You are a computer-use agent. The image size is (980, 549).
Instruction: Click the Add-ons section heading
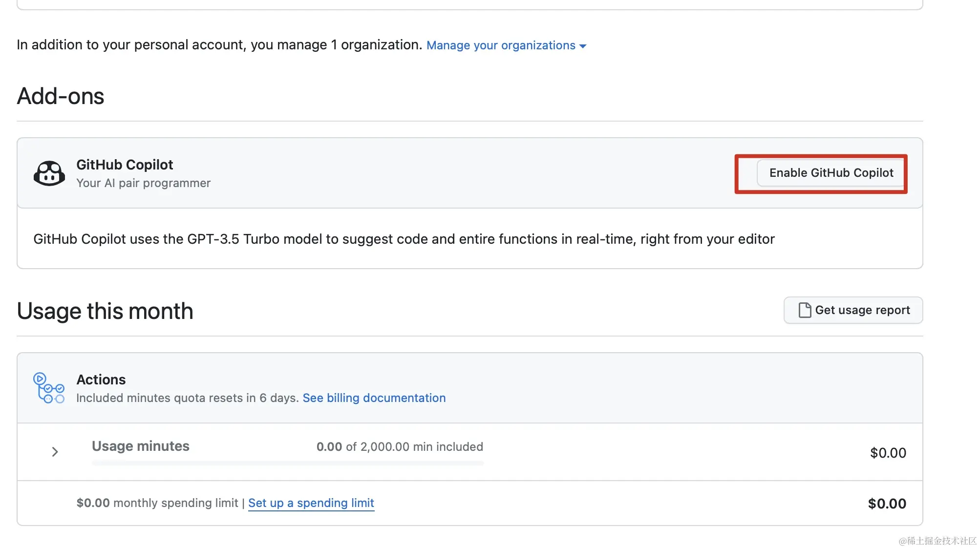coord(61,96)
